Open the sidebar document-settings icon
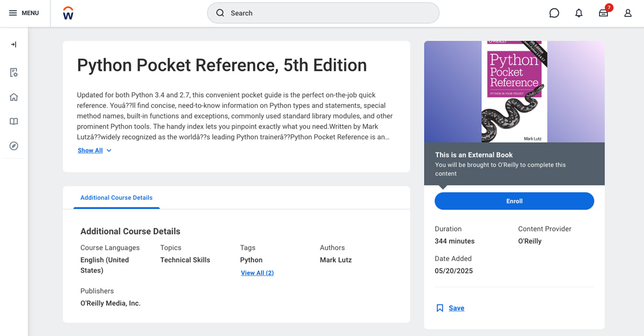 (14, 72)
